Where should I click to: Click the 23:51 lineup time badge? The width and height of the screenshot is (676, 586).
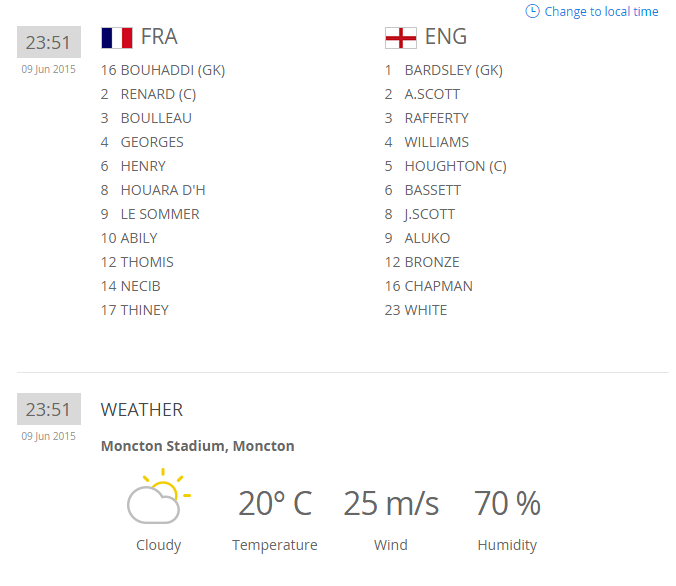click(x=48, y=43)
